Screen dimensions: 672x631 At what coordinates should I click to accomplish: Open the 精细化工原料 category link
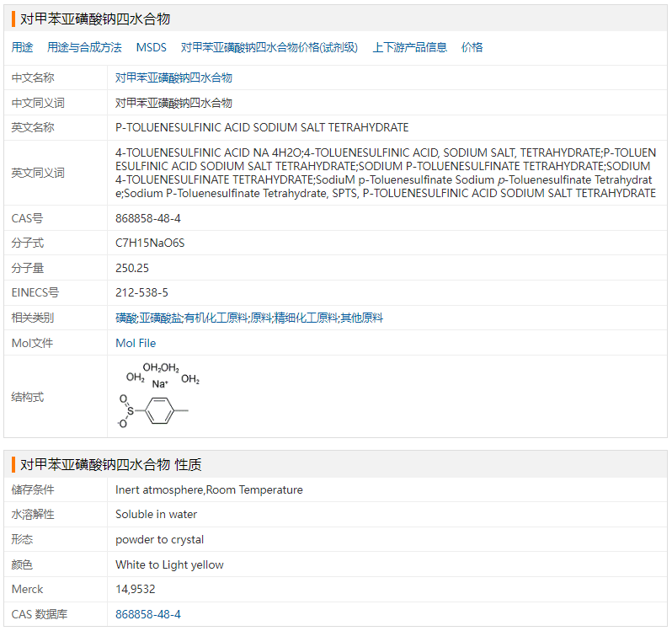pos(305,318)
